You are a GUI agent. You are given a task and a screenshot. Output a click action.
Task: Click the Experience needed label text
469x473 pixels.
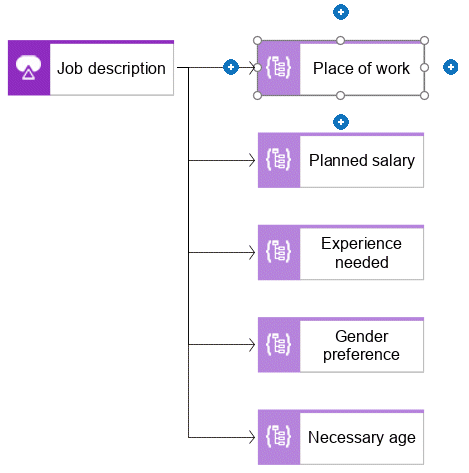click(x=362, y=253)
